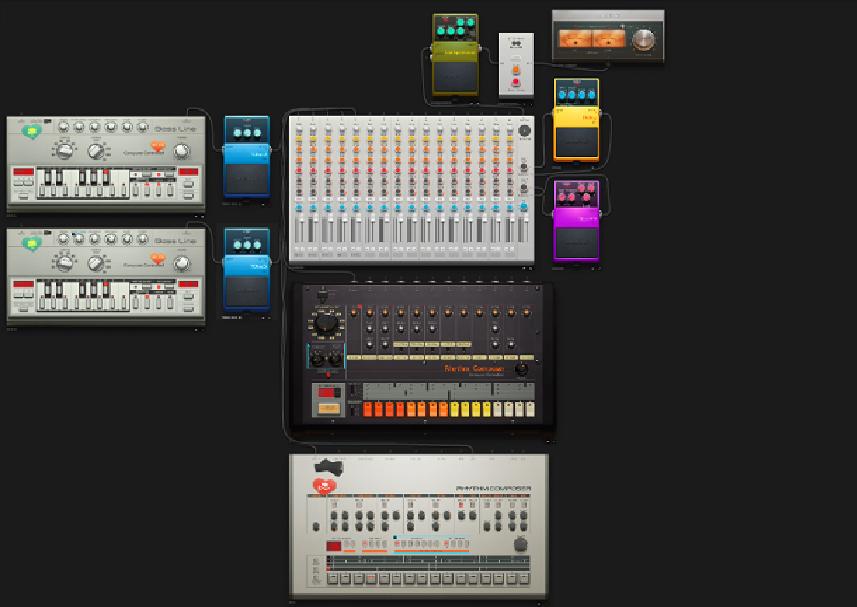Viewport: 857px width, 607px height.
Task: Toggle the last white step on dark Rhythm Composer
Action: click(x=530, y=409)
